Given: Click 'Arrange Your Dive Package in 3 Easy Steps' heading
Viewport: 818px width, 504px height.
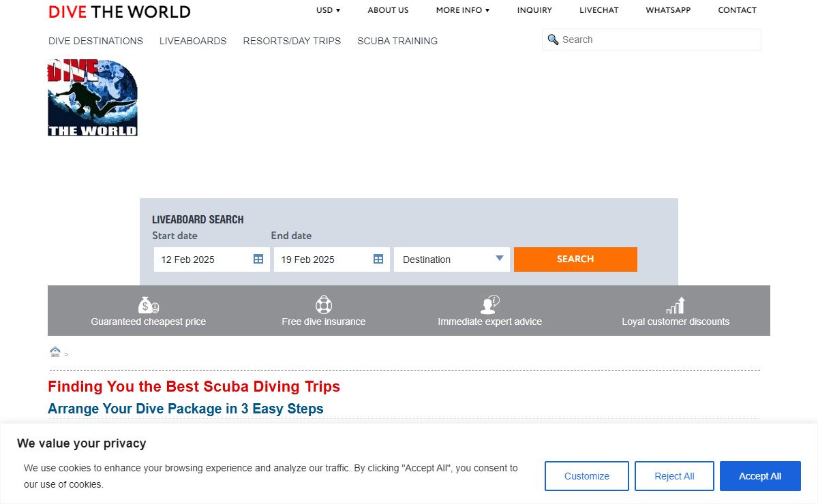Looking at the screenshot, I should tap(185, 409).
